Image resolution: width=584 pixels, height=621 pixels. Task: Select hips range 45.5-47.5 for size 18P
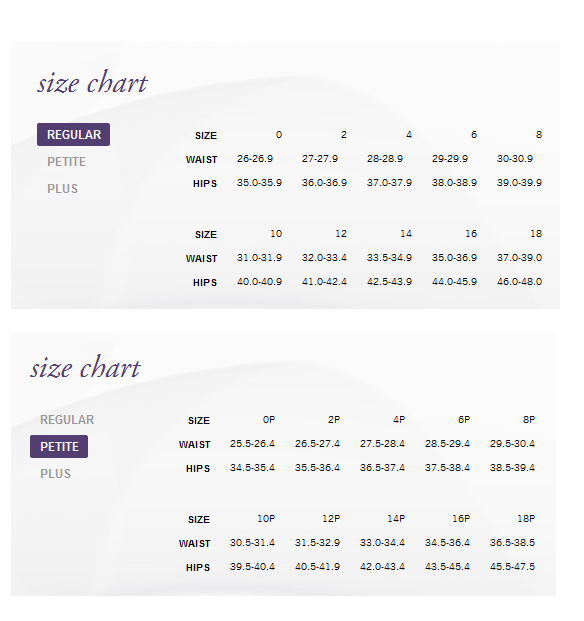512,567
